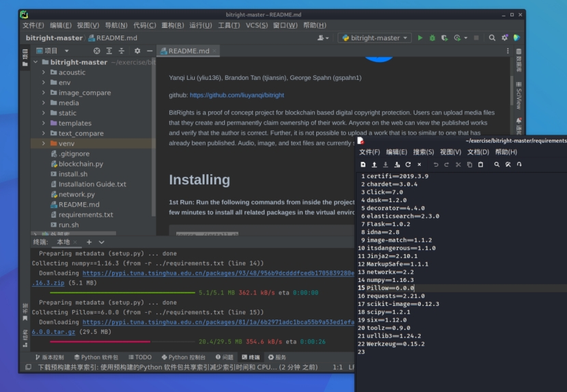This screenshot has height=392, width=567.
Task: Open project panel settings gear
Action: pyautogui.click(x=137, y=51)
